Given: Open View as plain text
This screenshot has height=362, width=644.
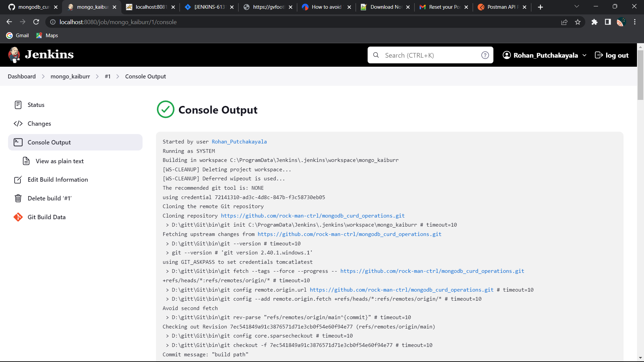Looking at the screenshot, I should coord(59,161).
